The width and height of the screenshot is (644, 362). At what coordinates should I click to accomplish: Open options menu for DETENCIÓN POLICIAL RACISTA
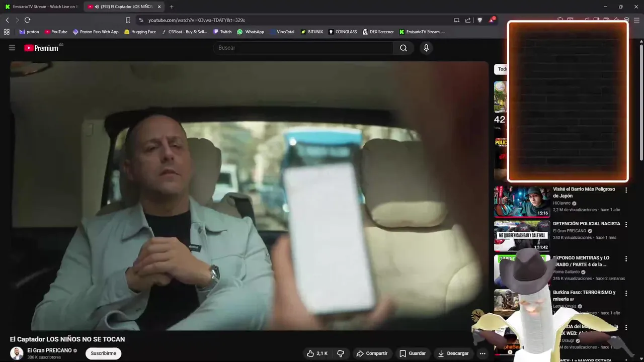[x=626, y=224]
